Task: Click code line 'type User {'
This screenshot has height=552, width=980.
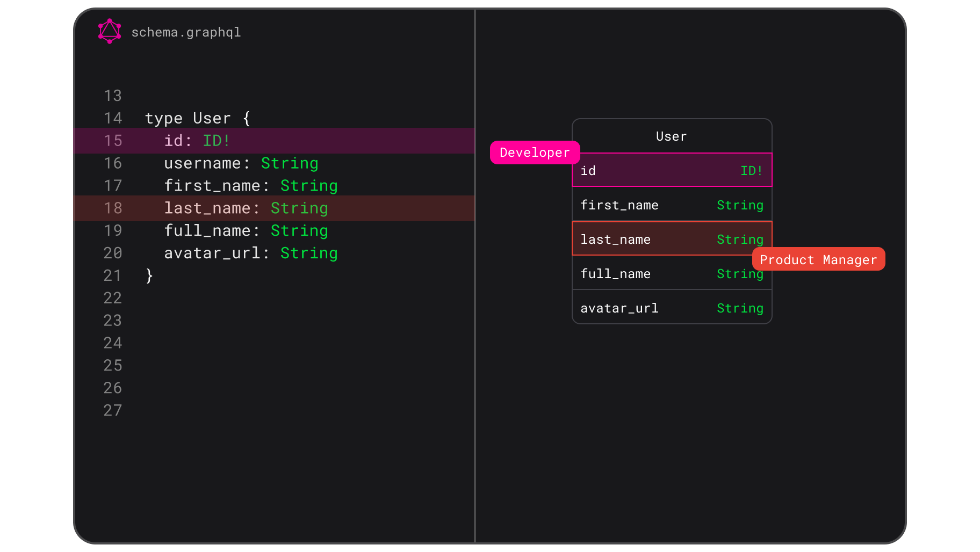Action: pos(198,118)
